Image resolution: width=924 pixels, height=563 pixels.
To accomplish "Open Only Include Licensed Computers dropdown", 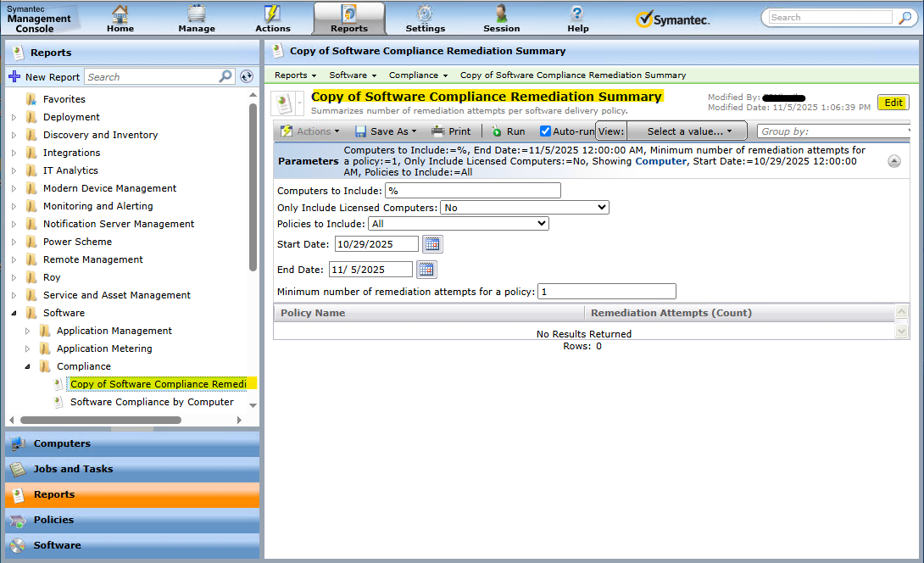I will click(x=524, y=208).
